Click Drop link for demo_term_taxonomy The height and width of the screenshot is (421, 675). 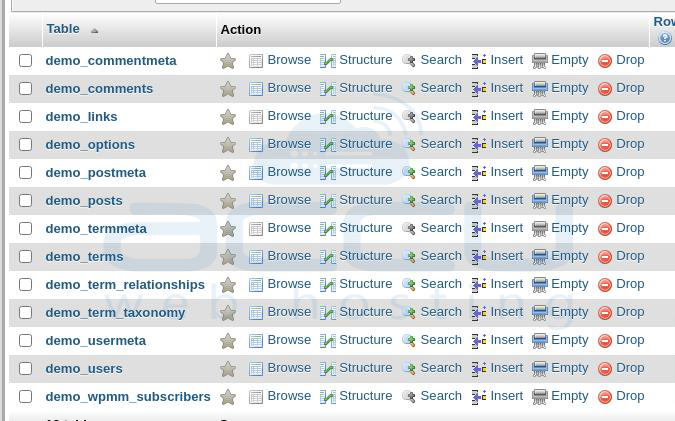(x=630, y=312)
